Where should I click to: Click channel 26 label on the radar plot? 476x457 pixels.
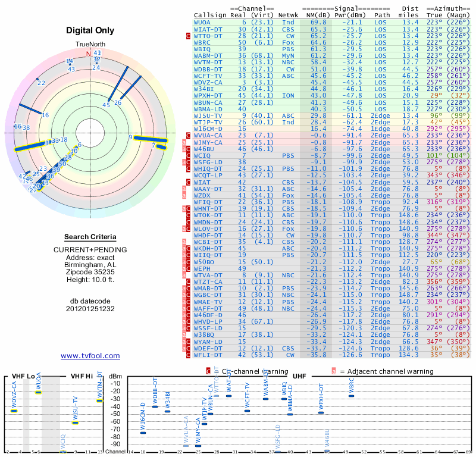coord(118,102)
